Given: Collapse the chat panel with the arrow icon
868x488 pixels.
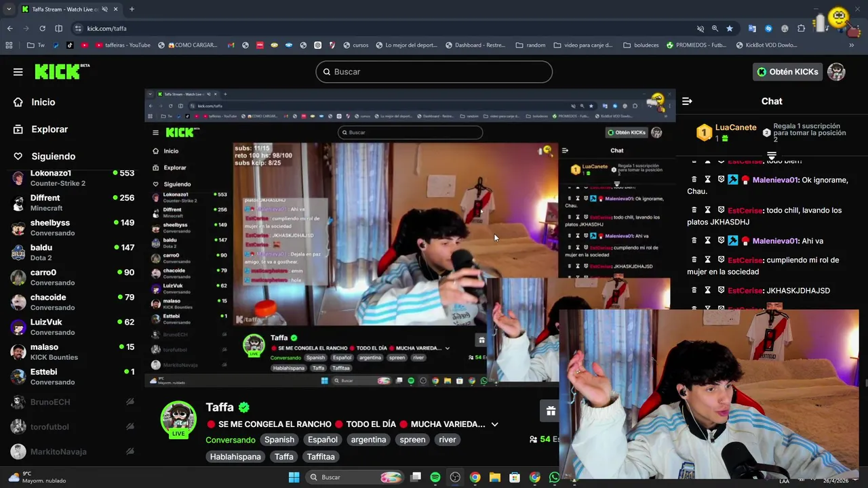Looking at the screenshot, I should coord(687,101).
